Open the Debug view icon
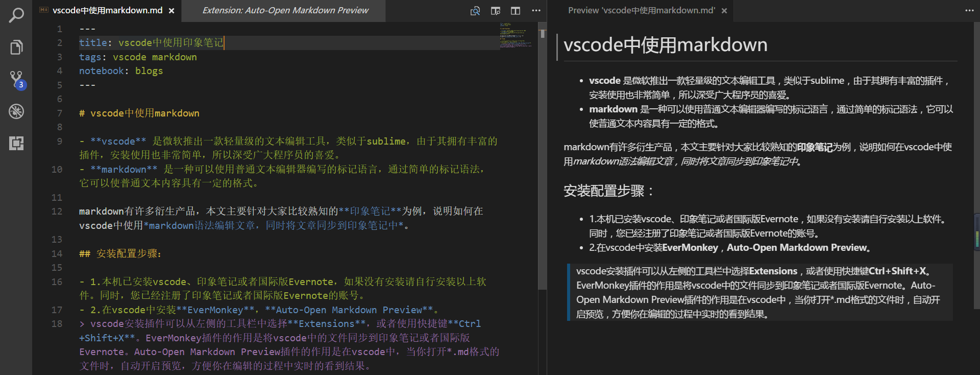 point(16,111)
